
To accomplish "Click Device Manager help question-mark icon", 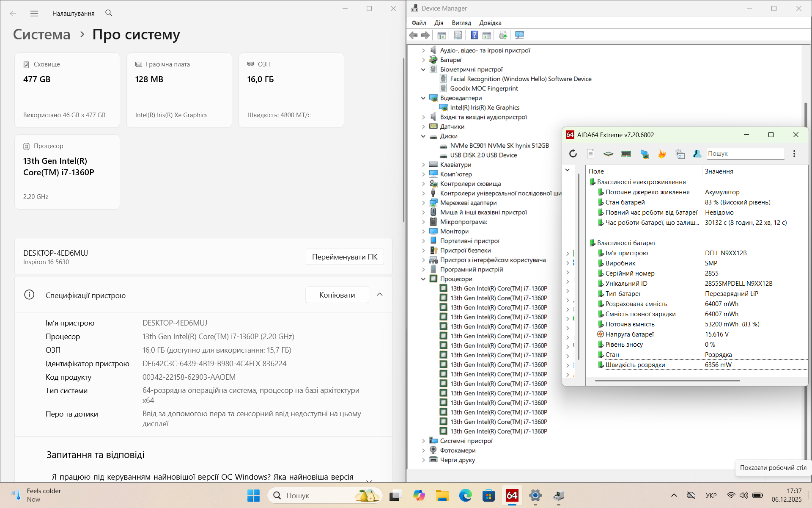I will point(474,36).
